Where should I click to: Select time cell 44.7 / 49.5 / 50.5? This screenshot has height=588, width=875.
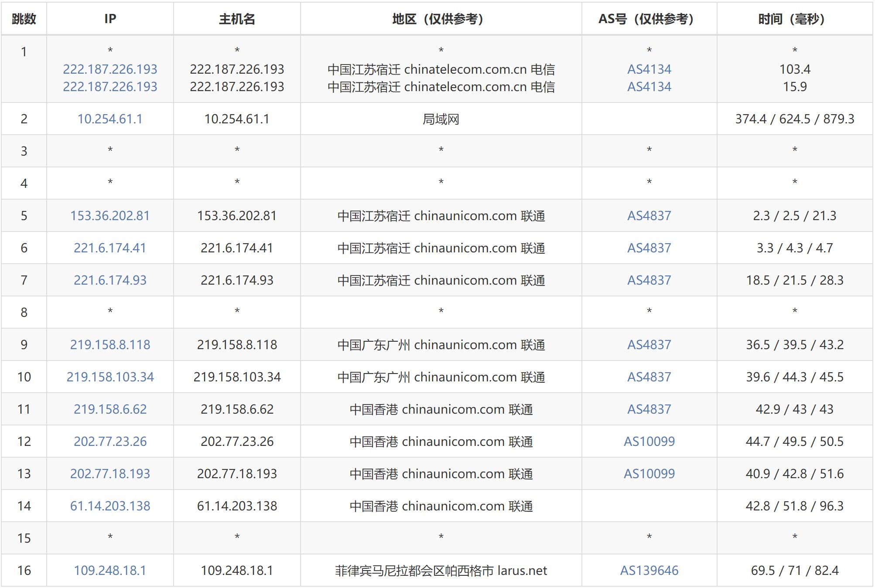(x=795, y=442)
